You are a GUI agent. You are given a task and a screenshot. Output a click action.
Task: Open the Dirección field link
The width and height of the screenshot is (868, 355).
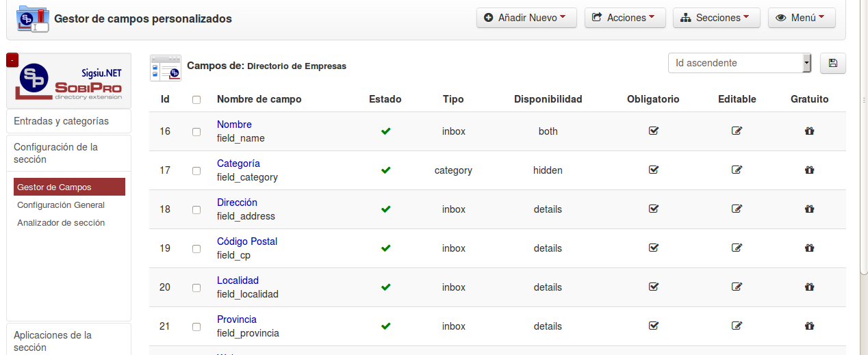pyautogui.click(x=237, y=202)
